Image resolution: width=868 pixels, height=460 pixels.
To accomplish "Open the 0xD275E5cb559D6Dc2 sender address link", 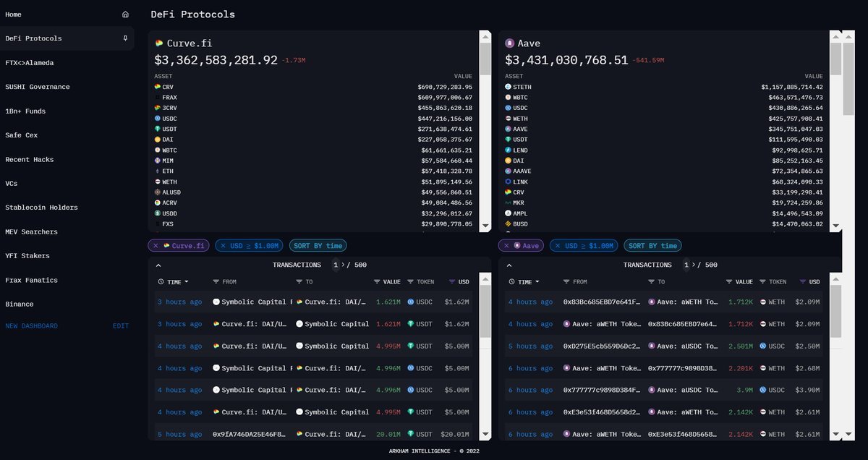I will click(602, 346).
